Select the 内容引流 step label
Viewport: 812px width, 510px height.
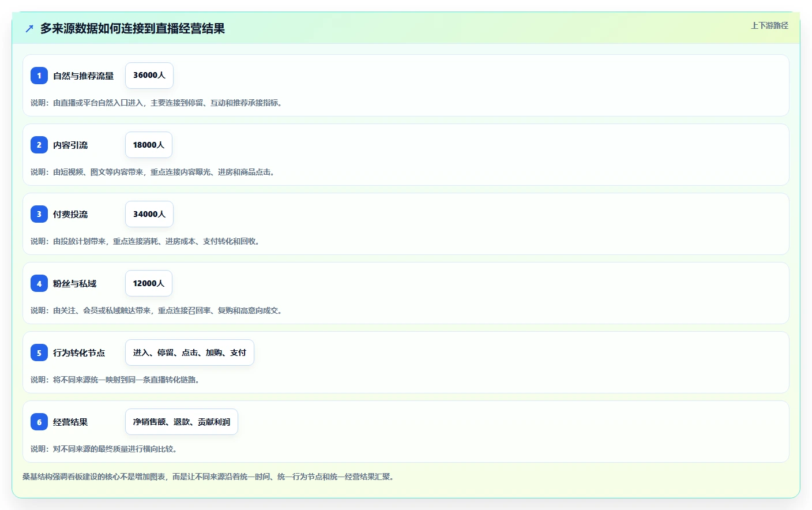tap(70, 145)
